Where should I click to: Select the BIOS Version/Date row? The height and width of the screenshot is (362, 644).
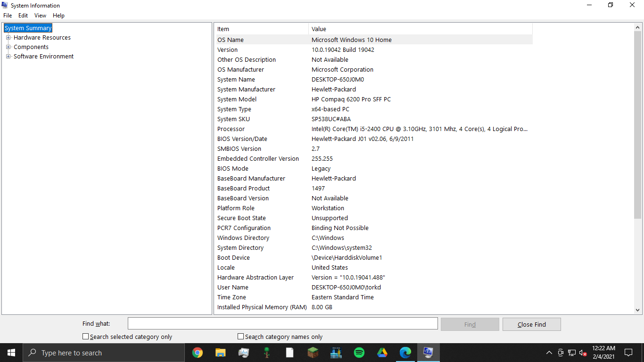click(x=374, y=139)
